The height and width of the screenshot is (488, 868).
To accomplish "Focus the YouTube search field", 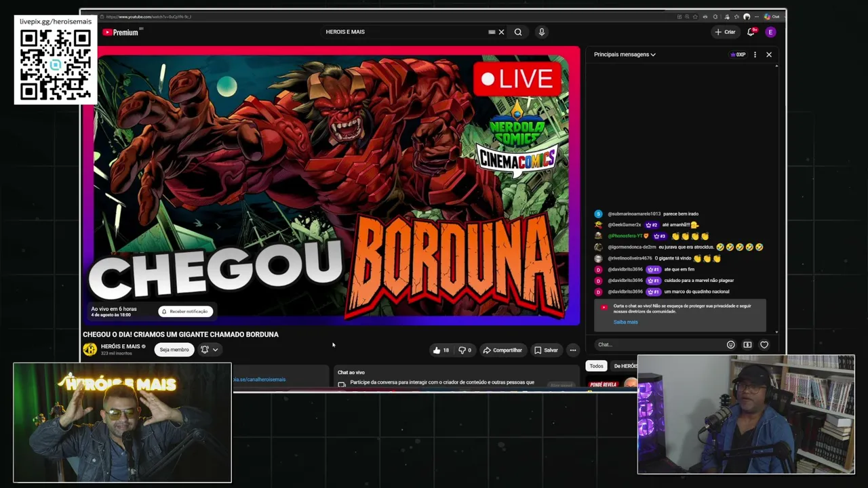I will click(403, 32).
